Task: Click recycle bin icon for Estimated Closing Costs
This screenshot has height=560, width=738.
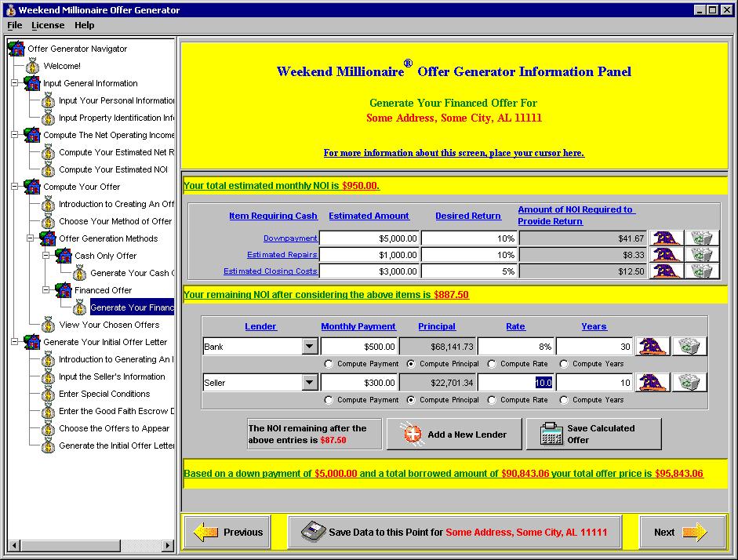Action: coord(701,271)
